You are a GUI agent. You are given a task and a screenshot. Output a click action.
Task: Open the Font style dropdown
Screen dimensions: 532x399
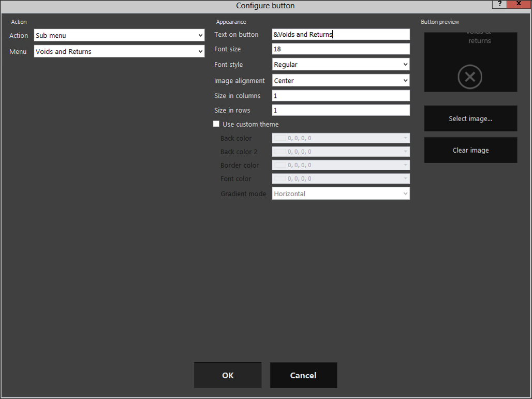(x=341, y=65)
